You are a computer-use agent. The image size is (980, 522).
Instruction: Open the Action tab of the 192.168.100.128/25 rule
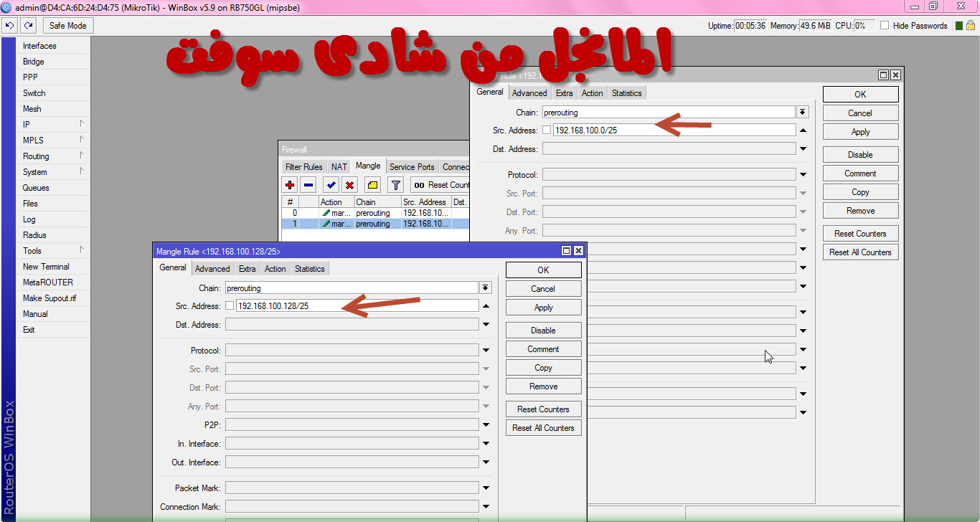[275, 269]
